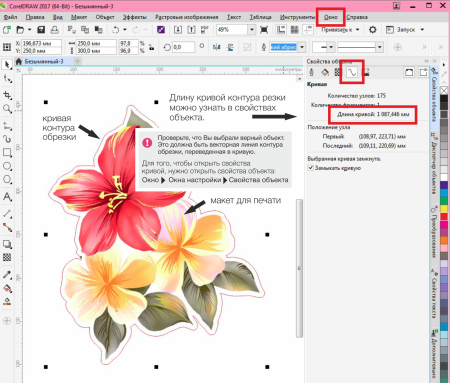Select the Crop tool

coord(7,95)
